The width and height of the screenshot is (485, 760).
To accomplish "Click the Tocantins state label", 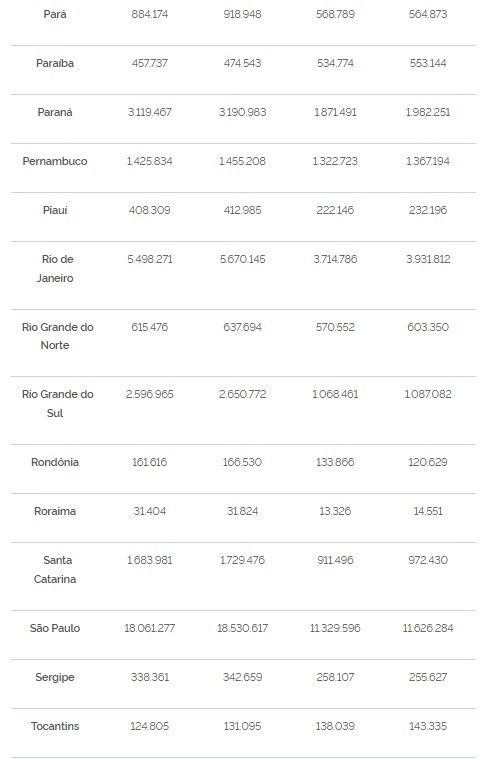I will (55, 727).
